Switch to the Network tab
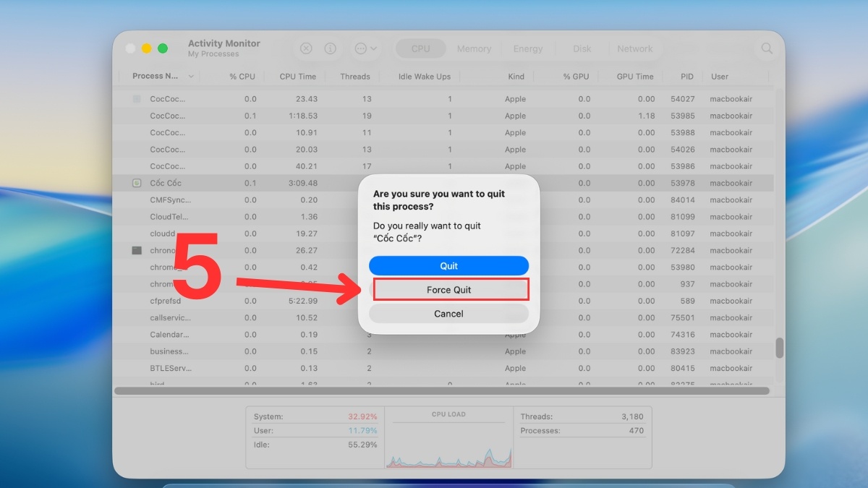 coord(635,48)
